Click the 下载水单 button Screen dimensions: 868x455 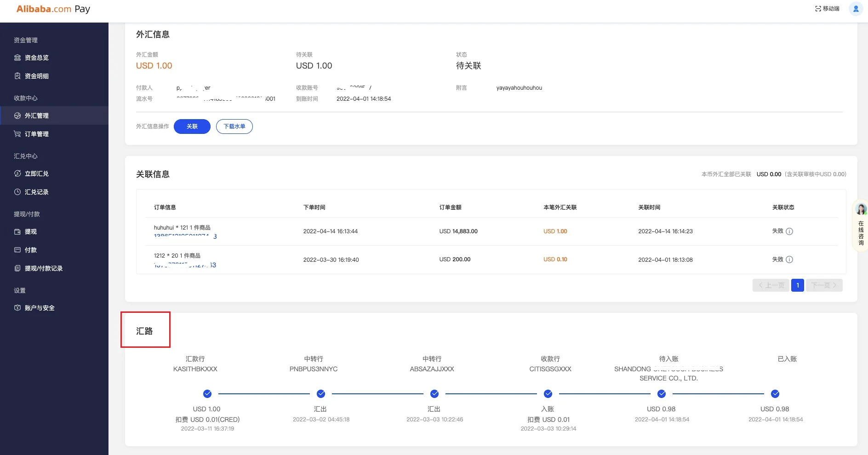[234, 127]
